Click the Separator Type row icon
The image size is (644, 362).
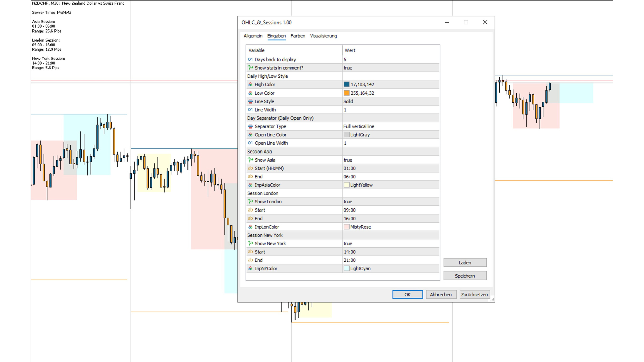250,126
